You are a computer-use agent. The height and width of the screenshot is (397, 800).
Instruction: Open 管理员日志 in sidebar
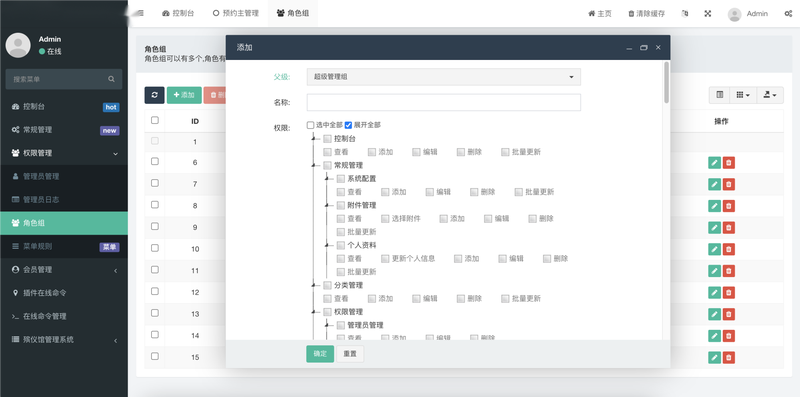click(x=64, y=200)
